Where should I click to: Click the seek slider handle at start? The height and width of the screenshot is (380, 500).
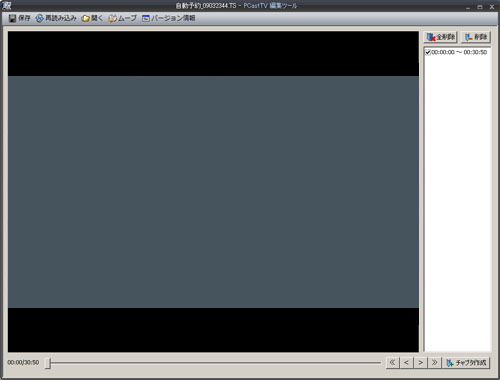click(48, 363)
